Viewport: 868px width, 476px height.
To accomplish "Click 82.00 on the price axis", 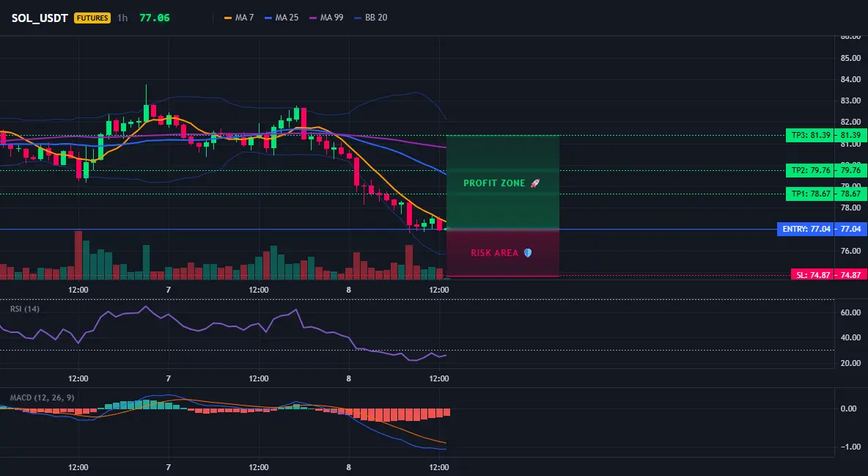I will pyautogui.click(x=850, y=122).
